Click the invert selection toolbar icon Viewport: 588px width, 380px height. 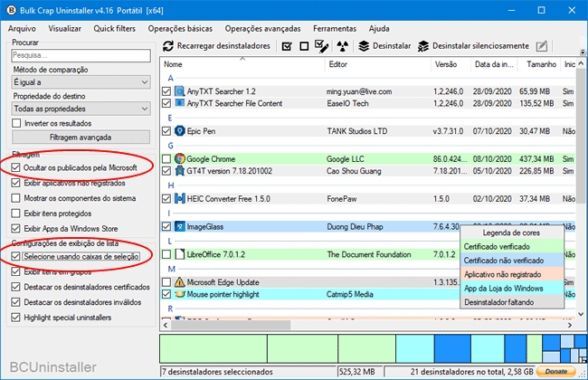click(x=322, y=46)
